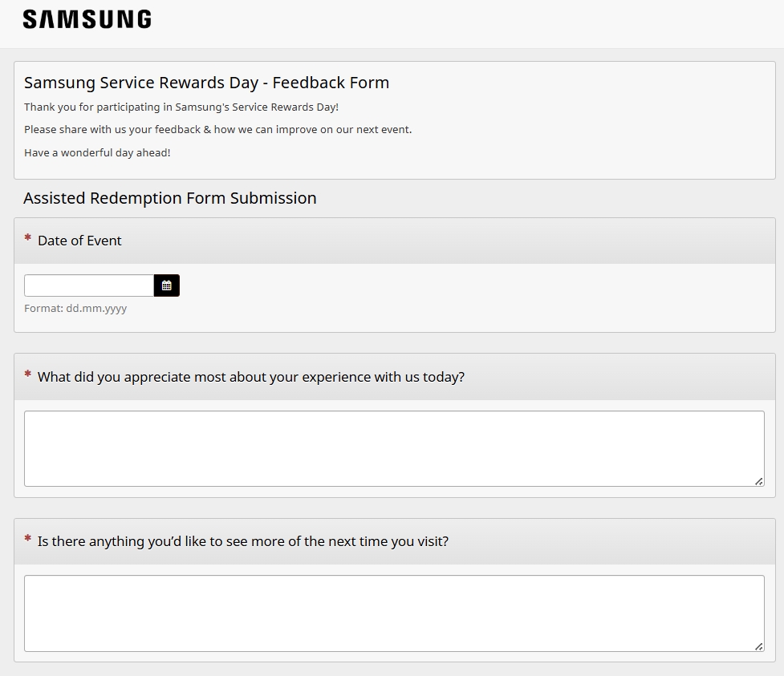Click the 'Format: dd.mm.yyyy' hint text
This screenshot has height=676, width=784.
pos(75,308)
